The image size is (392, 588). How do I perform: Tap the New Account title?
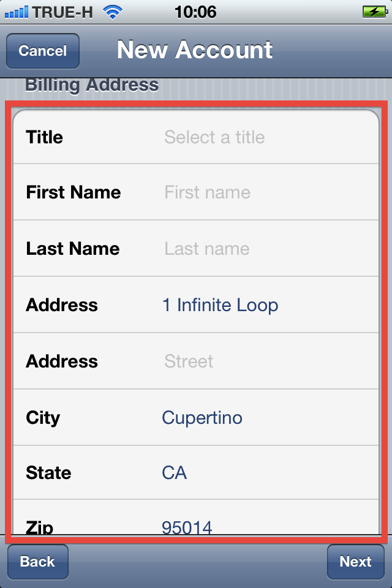[195, 50]
